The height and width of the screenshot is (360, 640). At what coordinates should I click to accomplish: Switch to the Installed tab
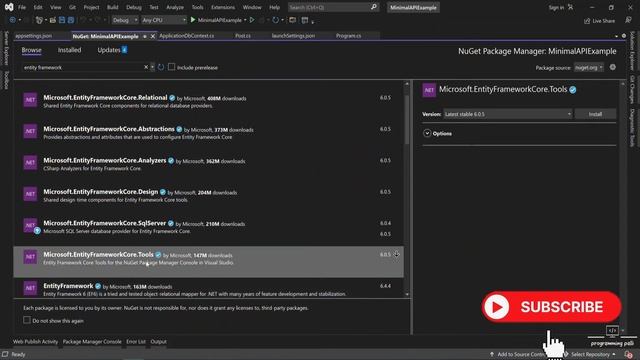69,50
